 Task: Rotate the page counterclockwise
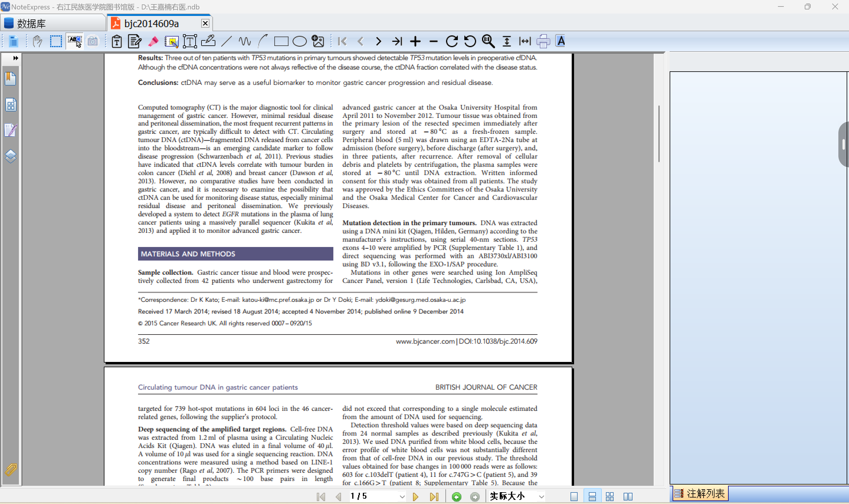tap(470, 42)
